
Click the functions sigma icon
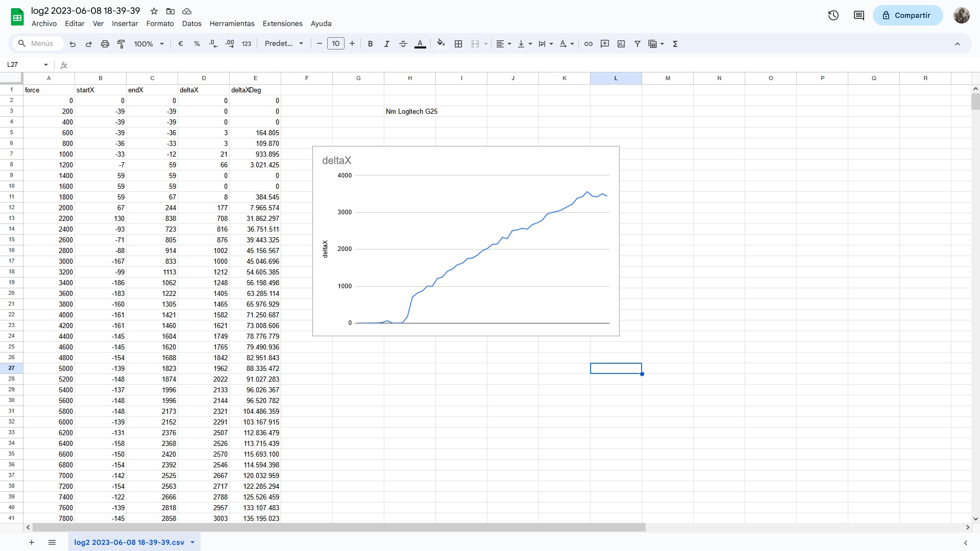675,44
